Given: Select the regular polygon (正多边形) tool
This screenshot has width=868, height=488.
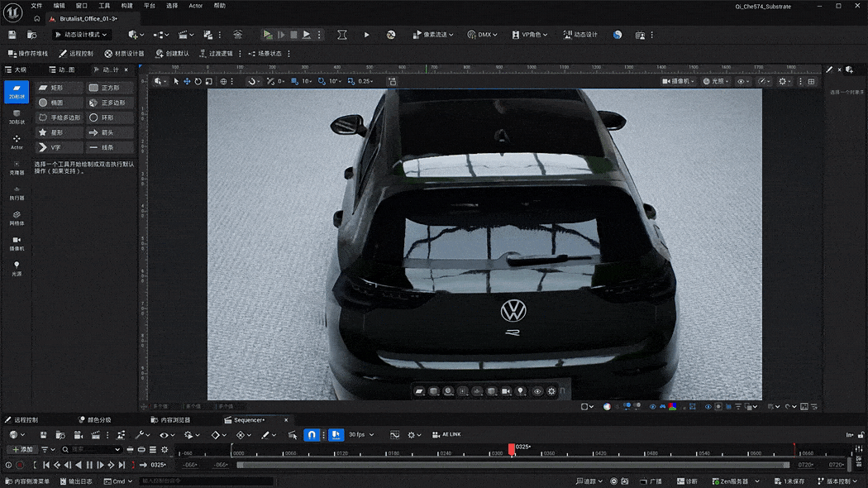Looking at the screenshot, I should (x=110, y=103).
